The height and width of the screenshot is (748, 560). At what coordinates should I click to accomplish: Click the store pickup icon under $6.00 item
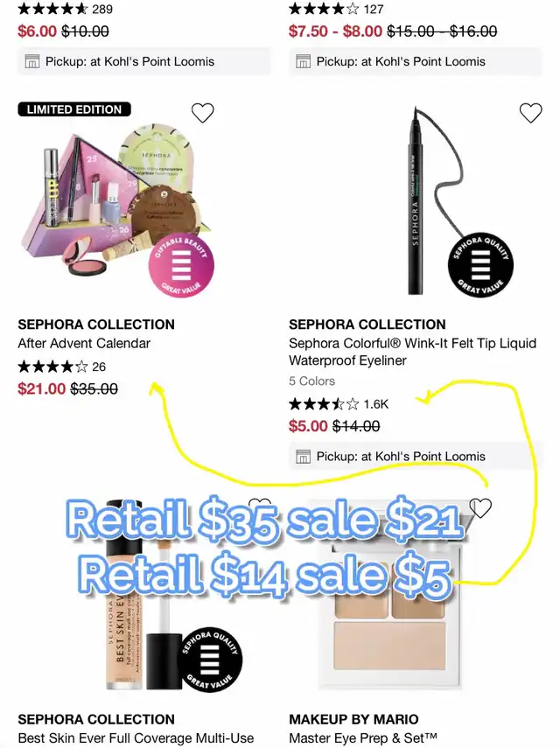click(32, 61)
